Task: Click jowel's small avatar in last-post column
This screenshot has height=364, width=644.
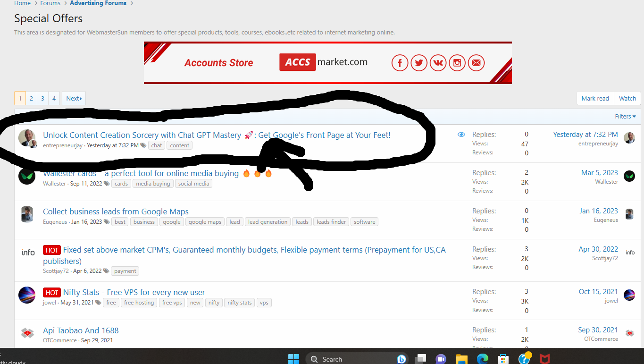Action: [629, 295]
